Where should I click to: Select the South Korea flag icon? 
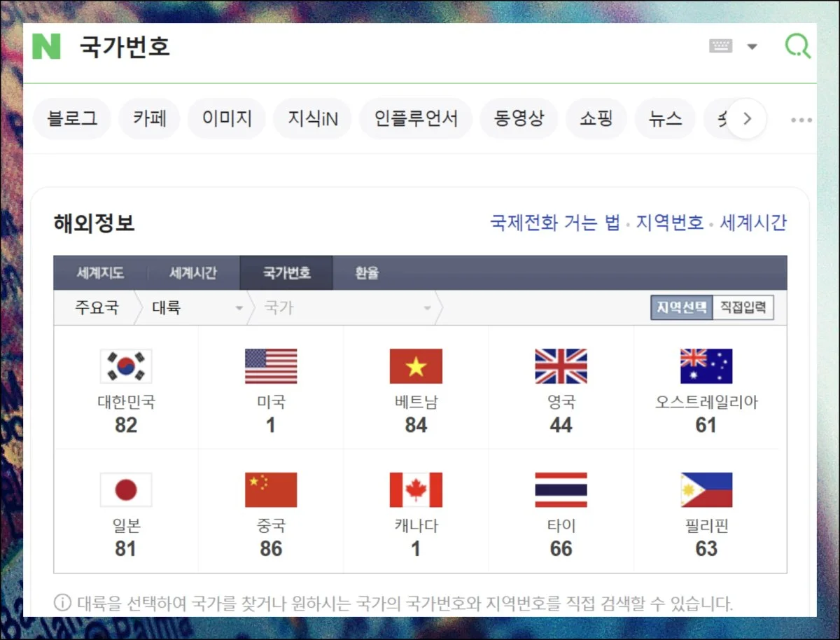126,366
